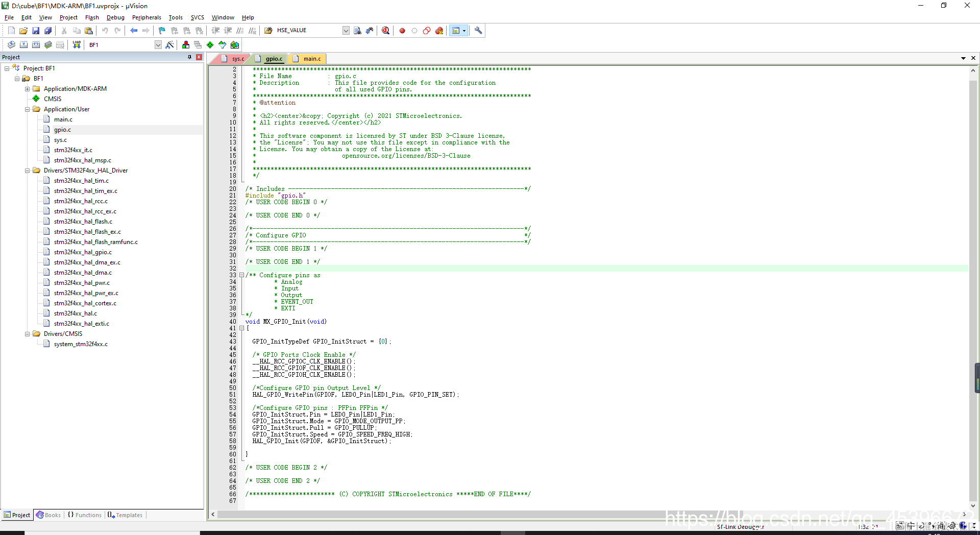The width and height of the screenshot is (980, 535).
Task: Fold the function body at line 41
Action: (241, 328)
